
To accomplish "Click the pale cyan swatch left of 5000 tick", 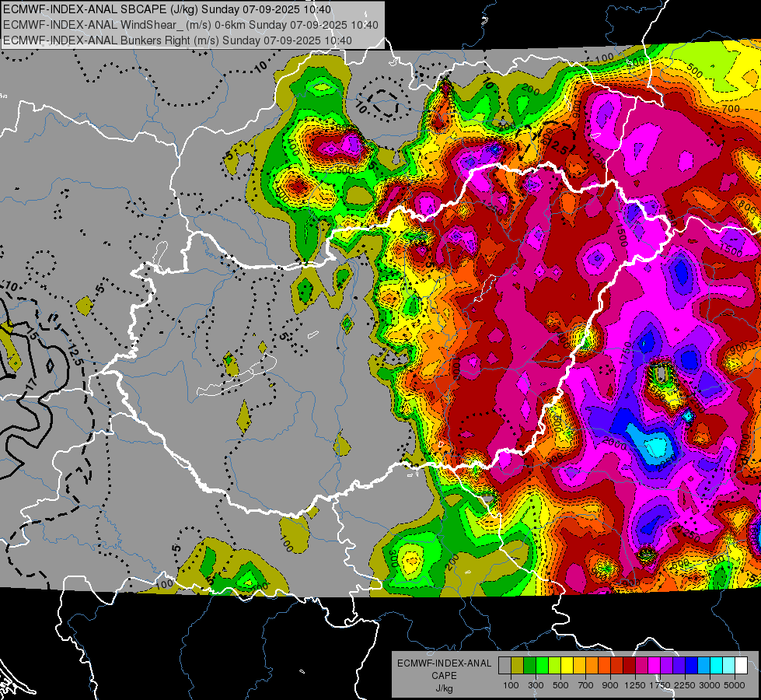I will 729,666.
